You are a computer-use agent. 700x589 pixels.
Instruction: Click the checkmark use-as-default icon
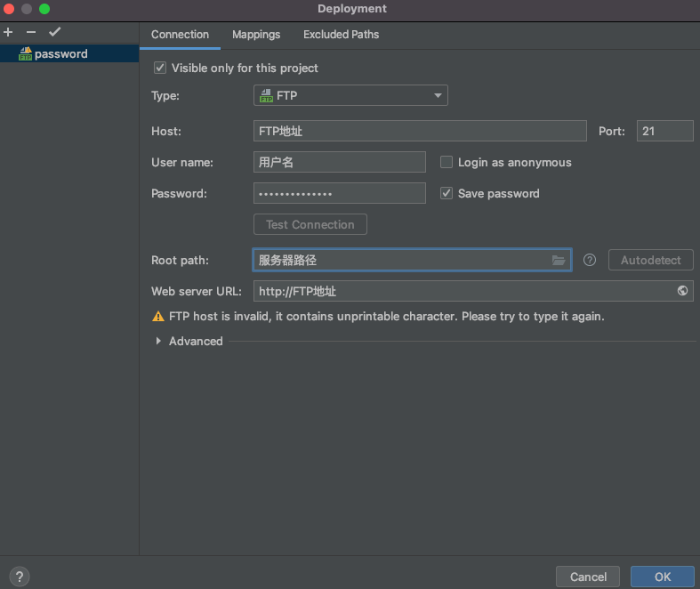(54, 32)
